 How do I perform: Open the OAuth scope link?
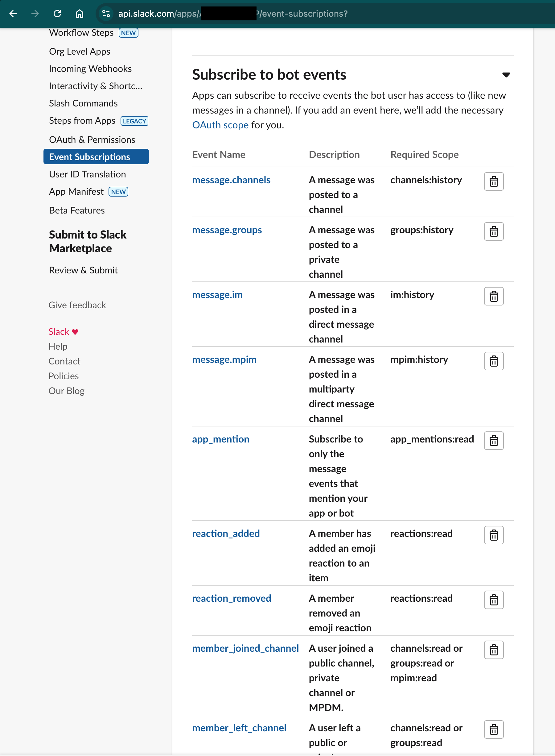(220, 125)
